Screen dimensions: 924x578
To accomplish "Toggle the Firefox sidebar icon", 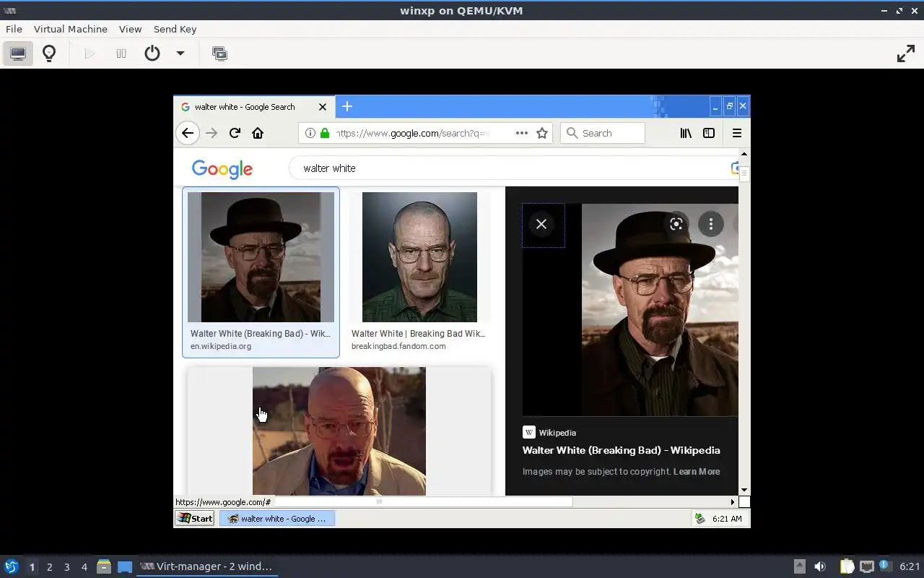I will pos(709,133).
